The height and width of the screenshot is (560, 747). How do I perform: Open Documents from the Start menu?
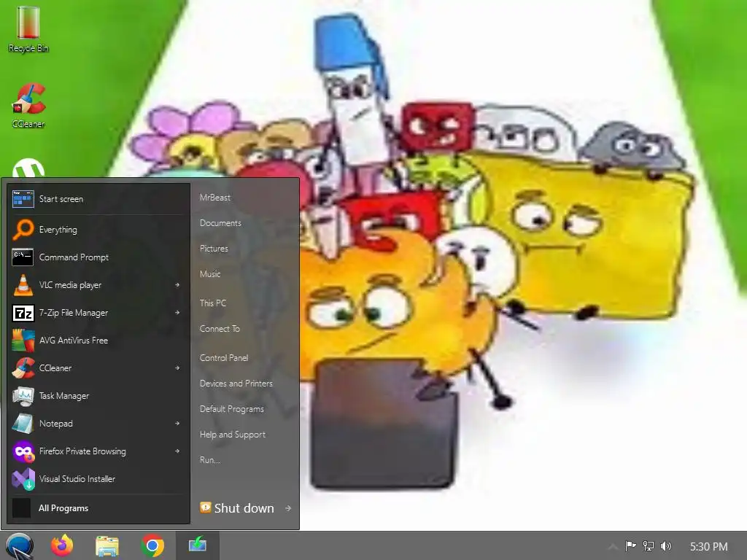pos(220,223)
